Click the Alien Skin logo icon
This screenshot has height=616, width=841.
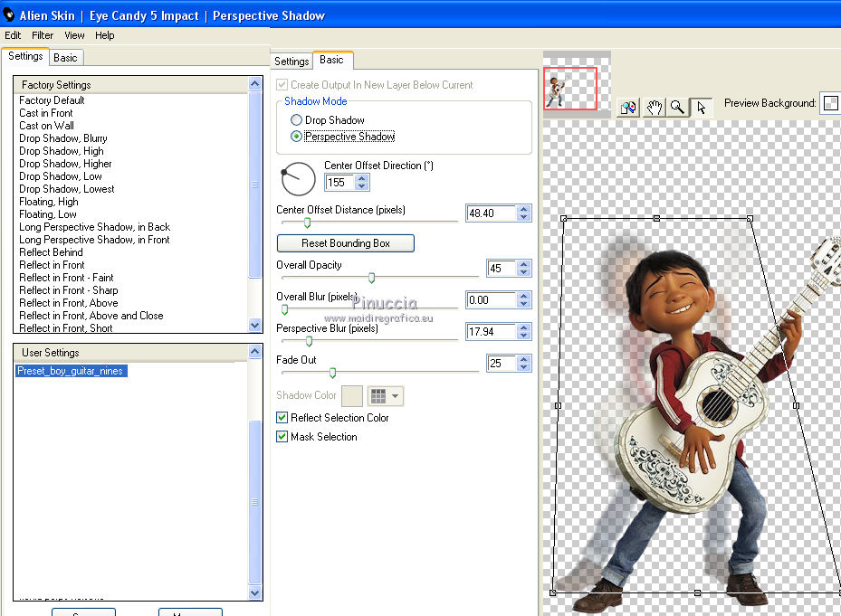[x=8, y=15]
